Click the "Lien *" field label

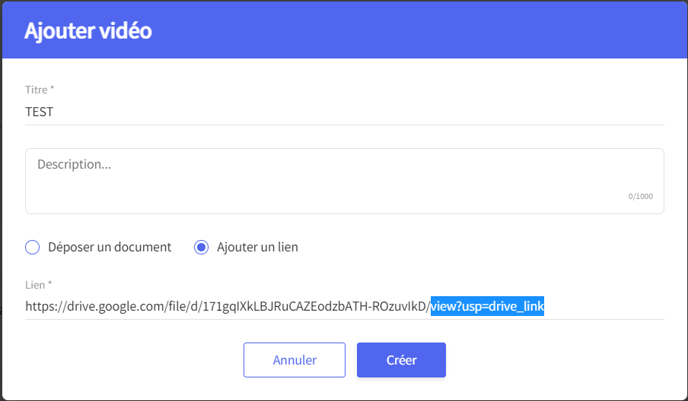(38, 285)
